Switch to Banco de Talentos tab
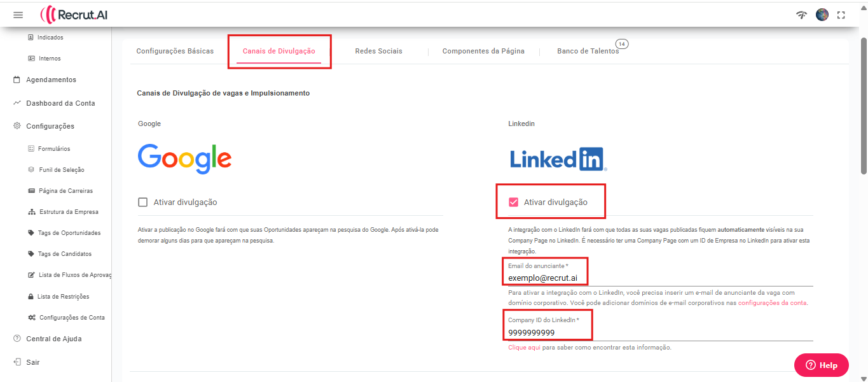Viewport: 868px width, 382px height. (588, 51)
